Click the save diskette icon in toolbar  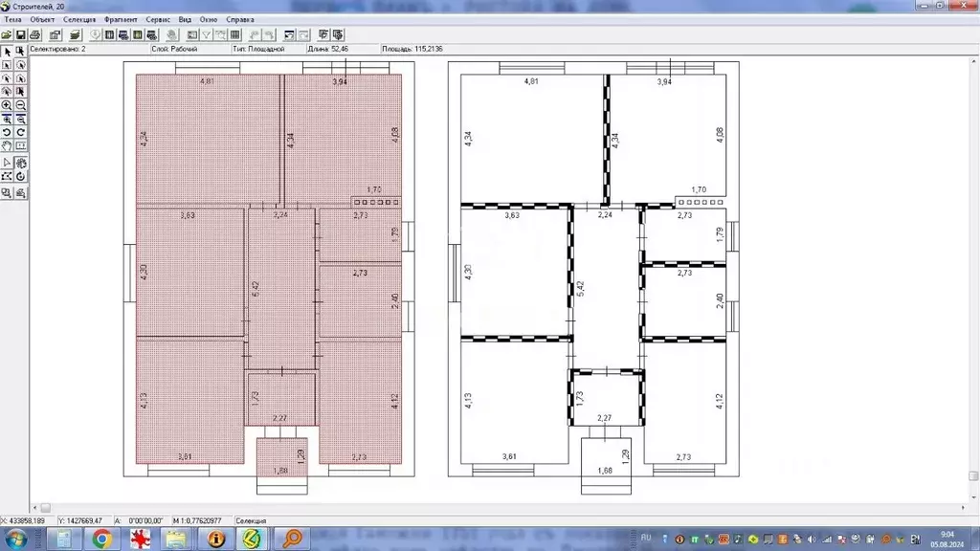(x=20, y=35)
